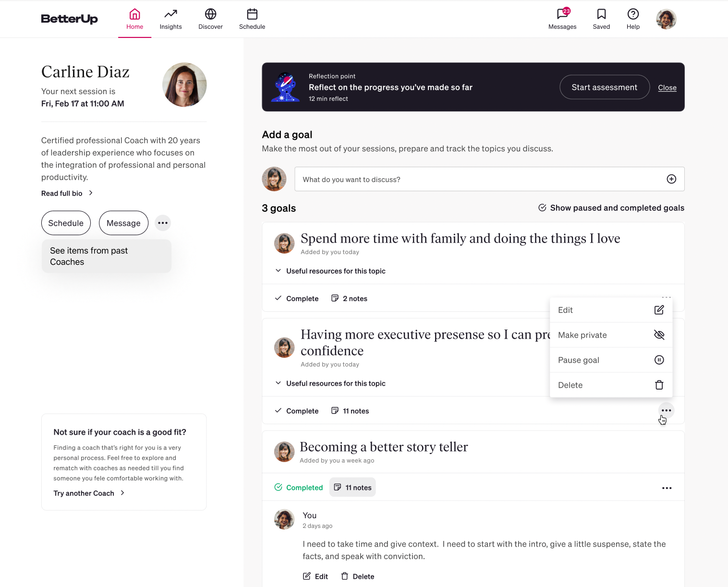
Task: Click the chevron next to Read full bio
Action: coord(91,193)
